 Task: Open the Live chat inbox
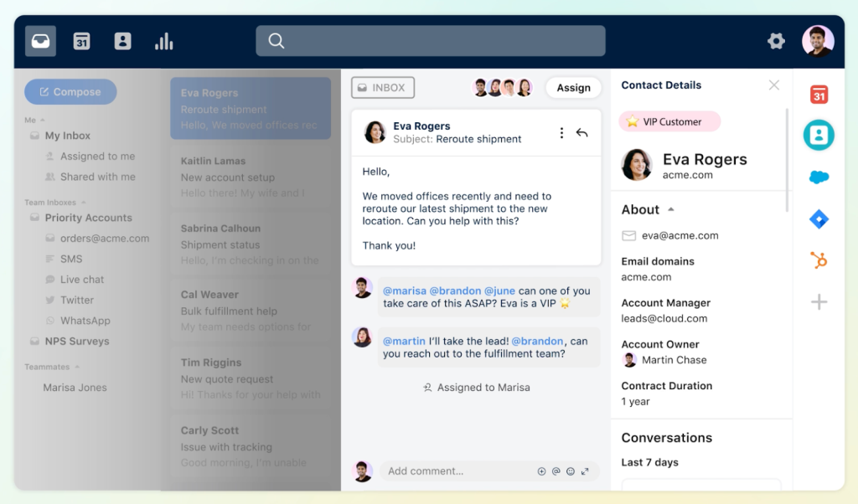tap(82, 280)
